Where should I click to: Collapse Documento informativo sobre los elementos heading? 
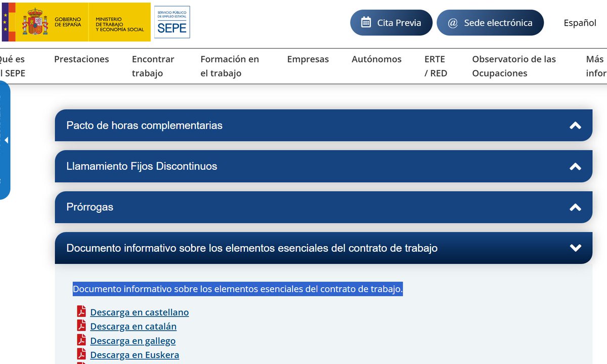click(323, 248)
